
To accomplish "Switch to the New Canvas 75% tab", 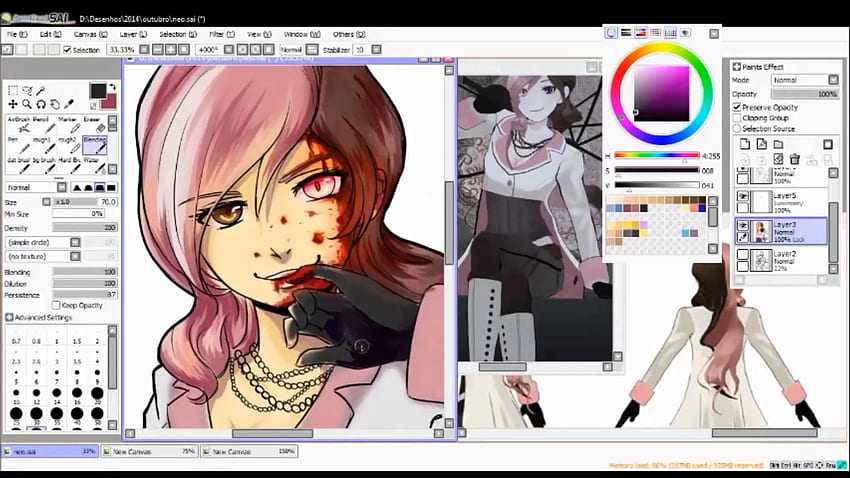I will pyautogui.click(x=150, y=451).
